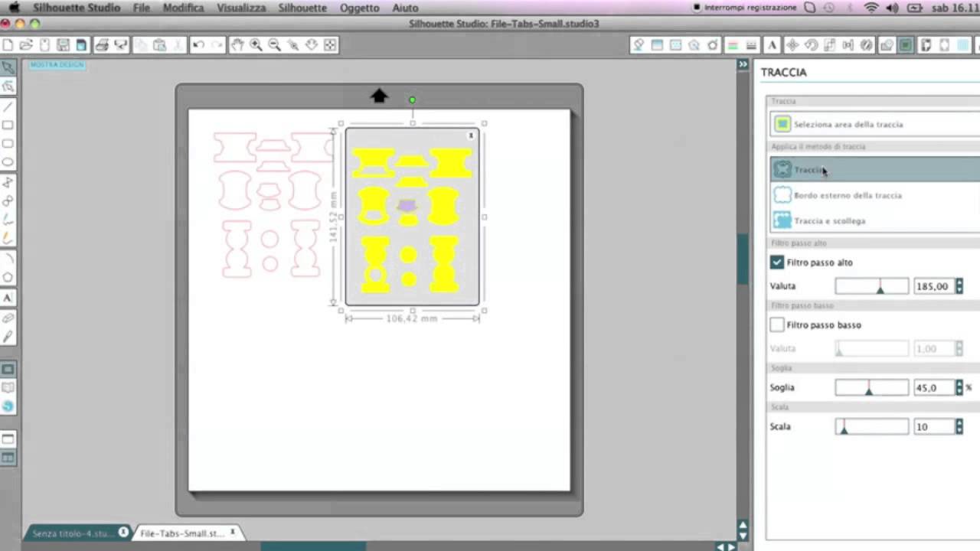Click the Soglia value stepper arrows

coord(959,388)
